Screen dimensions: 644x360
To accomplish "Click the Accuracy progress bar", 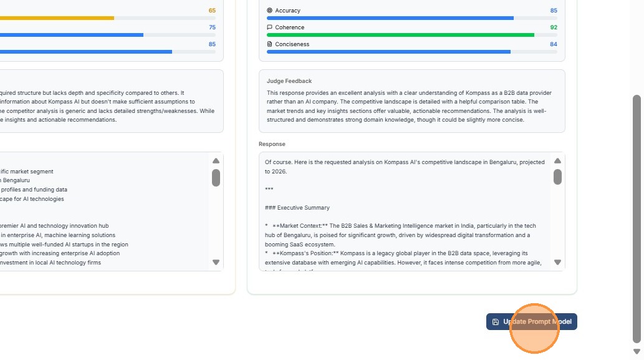I will tap(390, 18).
